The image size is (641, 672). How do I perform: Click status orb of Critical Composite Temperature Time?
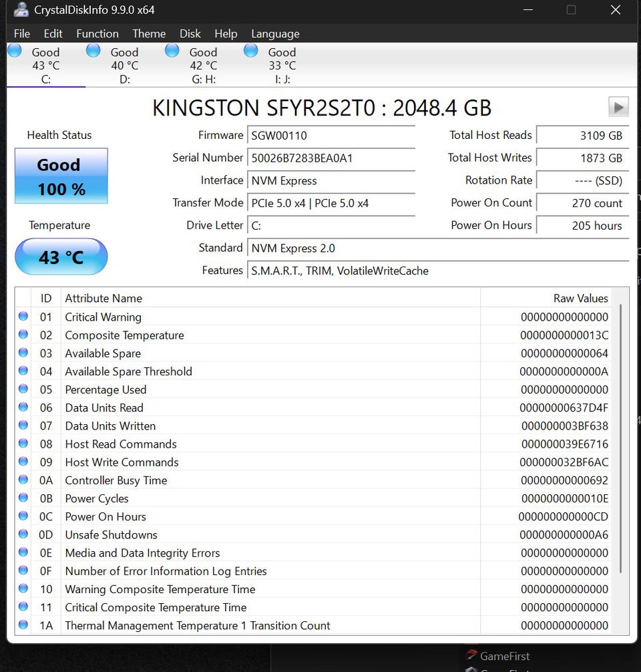pos(23,607)
